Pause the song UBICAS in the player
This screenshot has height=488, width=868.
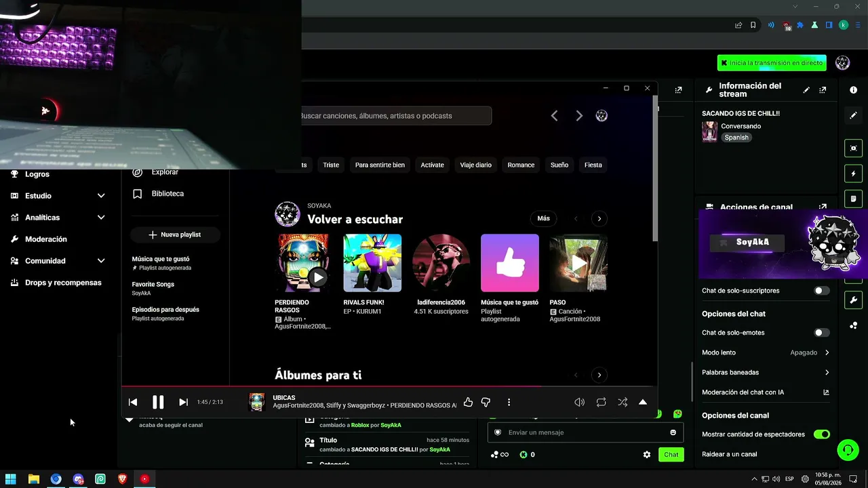pyautogui.click(x=158, y=402)
